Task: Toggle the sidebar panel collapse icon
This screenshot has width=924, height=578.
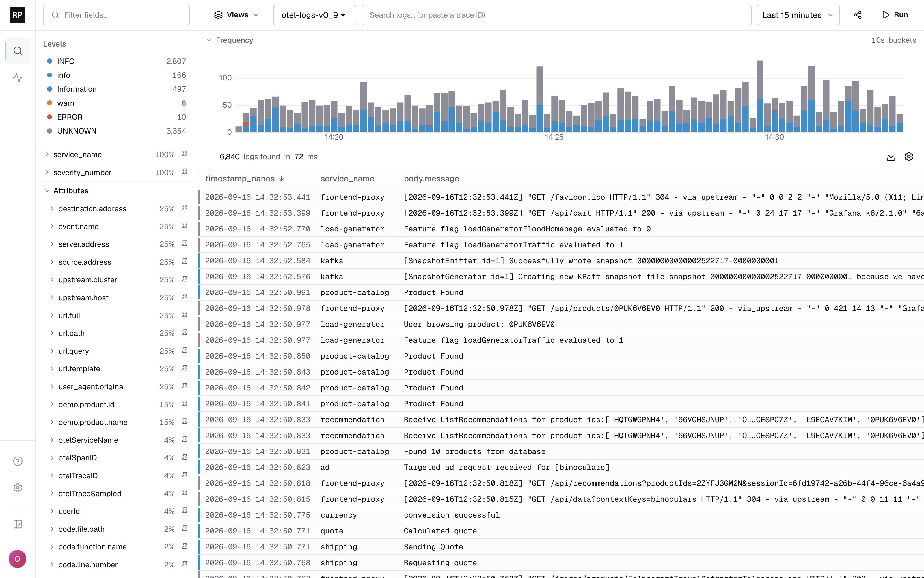Action: coord(18,524)
